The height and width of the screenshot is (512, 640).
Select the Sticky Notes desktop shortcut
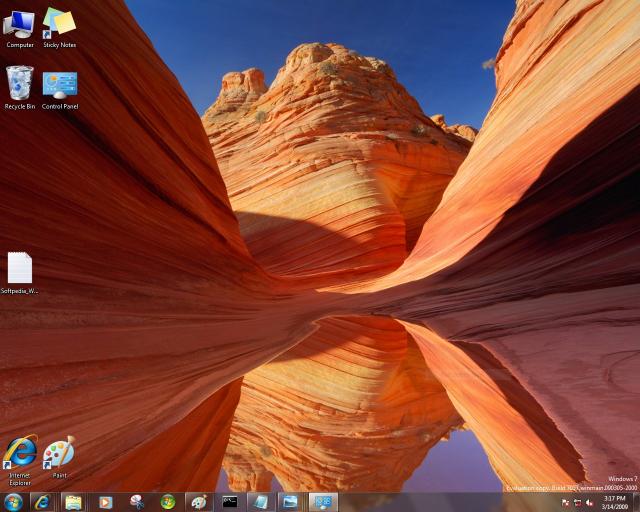pos(59,24)
